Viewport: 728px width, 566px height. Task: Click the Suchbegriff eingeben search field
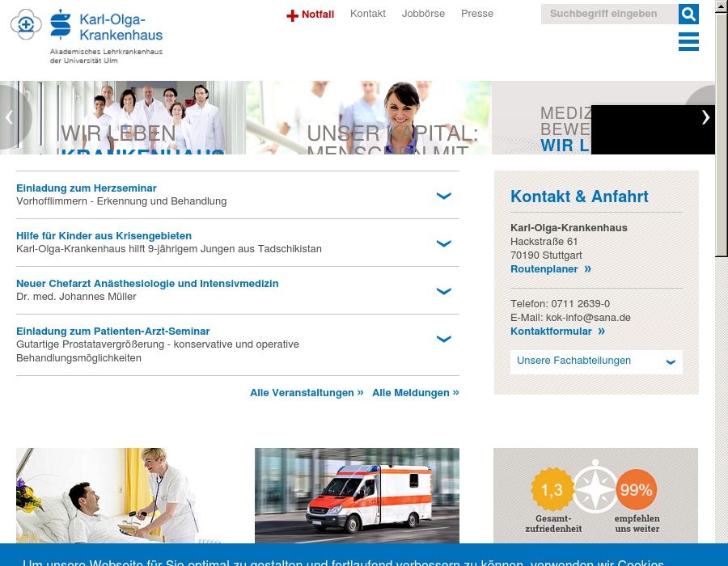[x=610, y=14]
